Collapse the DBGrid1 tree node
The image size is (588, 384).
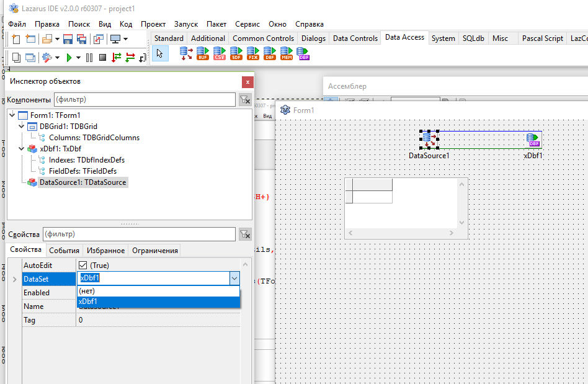click(x=21, y=126)
